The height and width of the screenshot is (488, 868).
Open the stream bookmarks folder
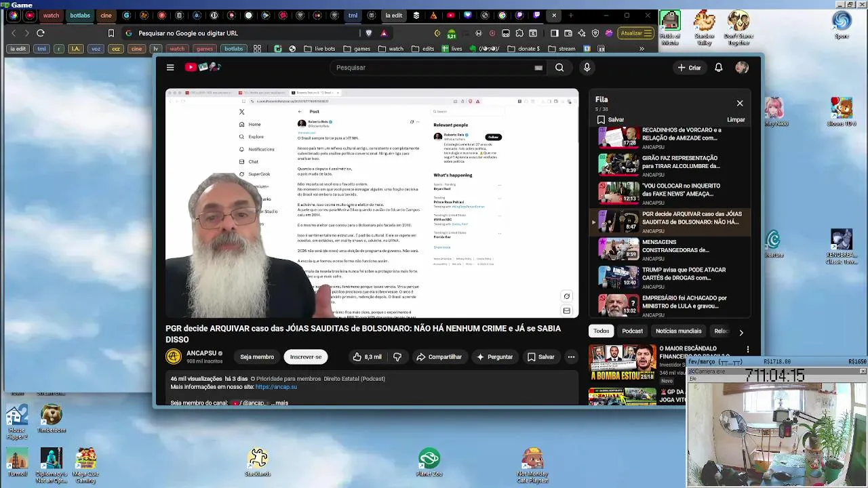click(x=562, y=49)
